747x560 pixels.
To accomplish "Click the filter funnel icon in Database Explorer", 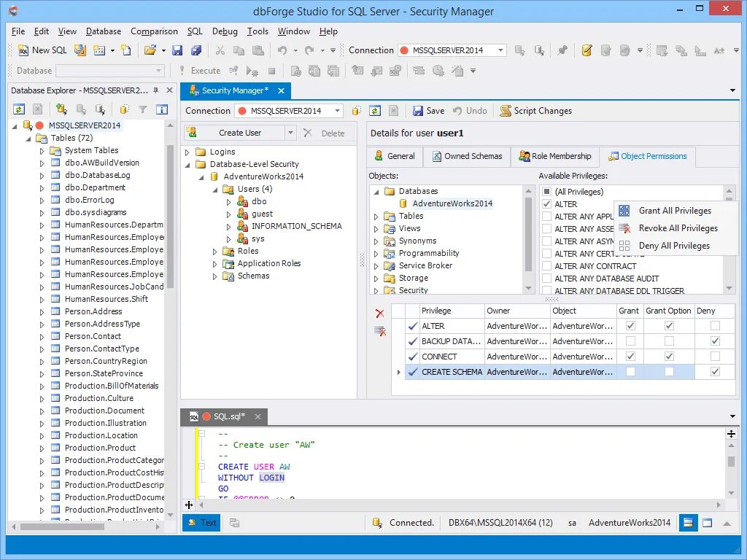I will [142, 109].
